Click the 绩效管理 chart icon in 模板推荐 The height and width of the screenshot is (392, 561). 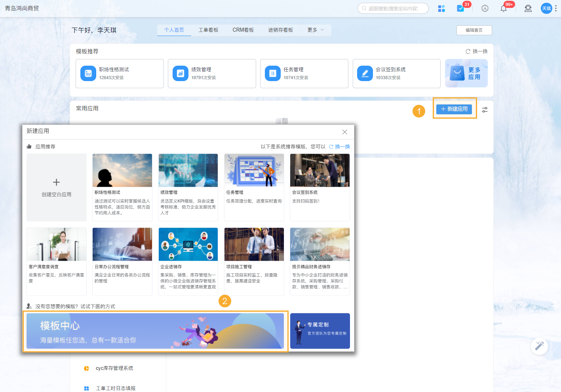pos(180,73)
